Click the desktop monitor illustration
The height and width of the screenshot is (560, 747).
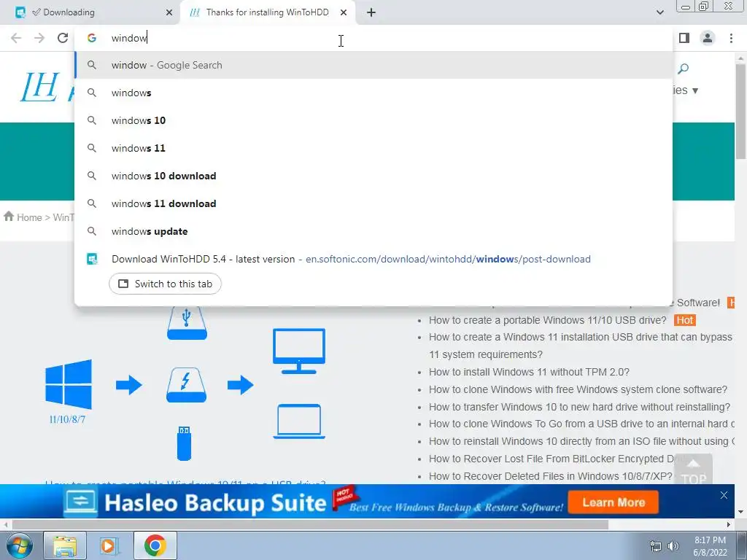pyautogui.click(x=299, y=351)
